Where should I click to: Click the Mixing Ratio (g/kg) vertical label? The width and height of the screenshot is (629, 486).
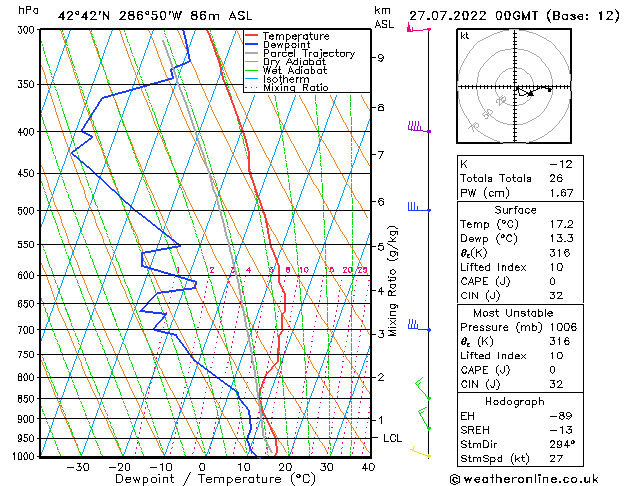pyautogui.click(x=392, y=281)
